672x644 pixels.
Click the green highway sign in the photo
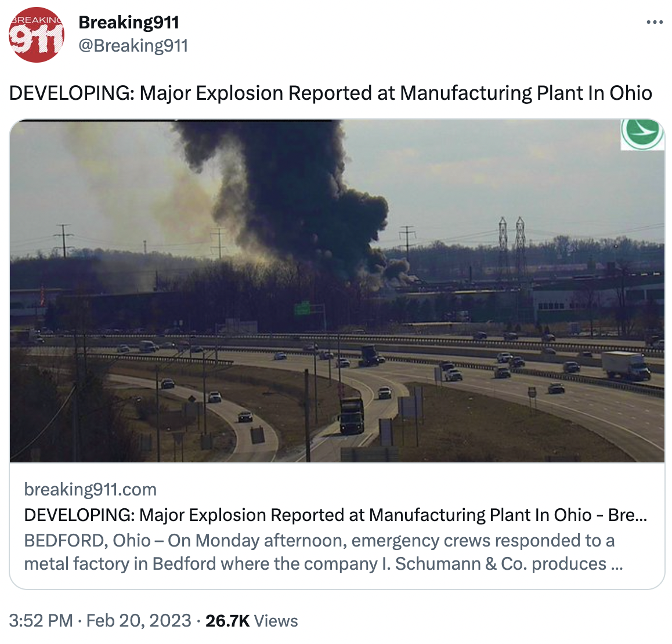click(x=302, y=309)
